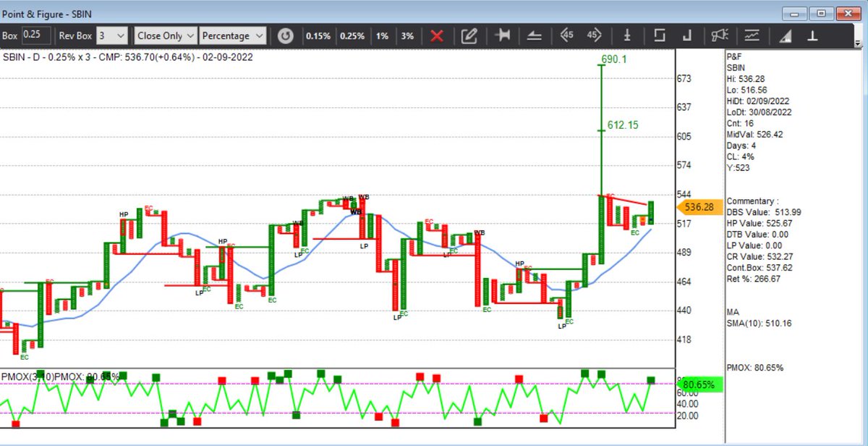This screenshot has width=868, height=446.
Task: Click the vertical count marker tool
Action: (628, 35)
